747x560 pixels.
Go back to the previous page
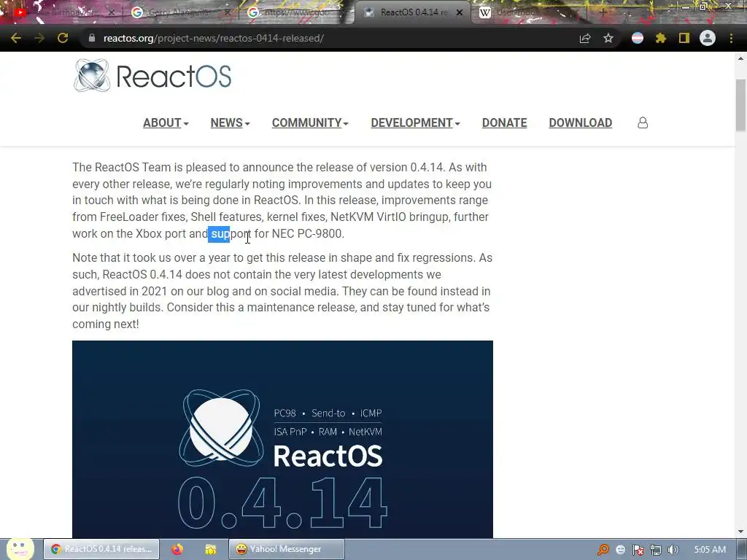(x=16, y=38)
